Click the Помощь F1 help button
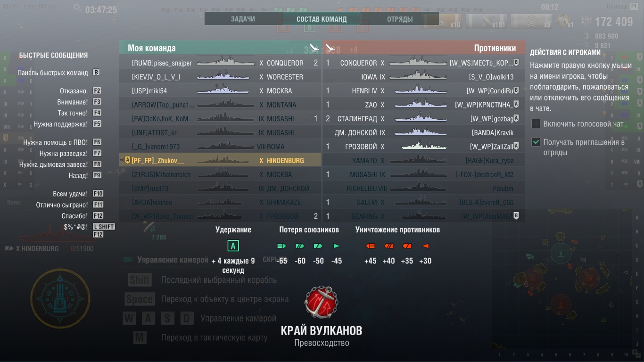The height and width of the screenshot is (362, 644). pyautogui.click(x=622, y=6)
